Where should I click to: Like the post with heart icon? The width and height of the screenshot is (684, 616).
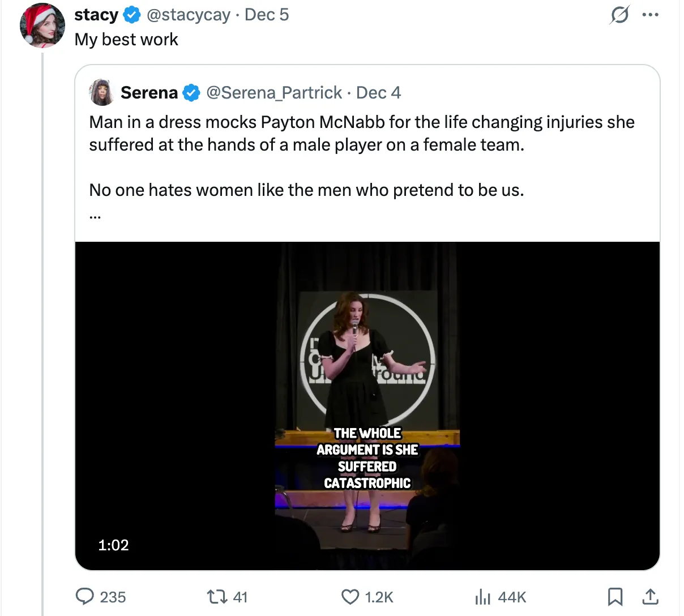click(350, 597)
